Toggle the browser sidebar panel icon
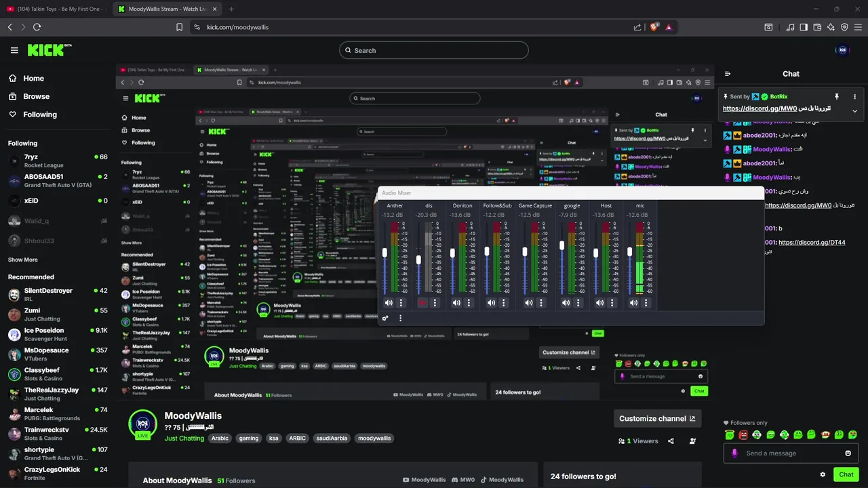 [x=804, y=27]
